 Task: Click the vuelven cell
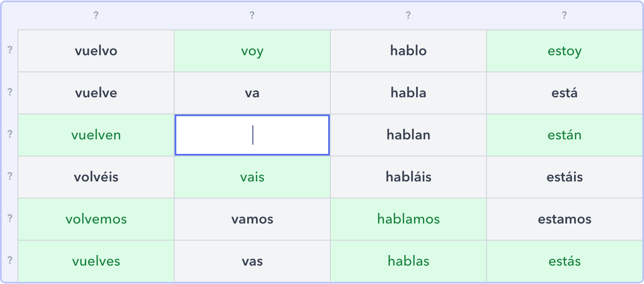[95, 135]
